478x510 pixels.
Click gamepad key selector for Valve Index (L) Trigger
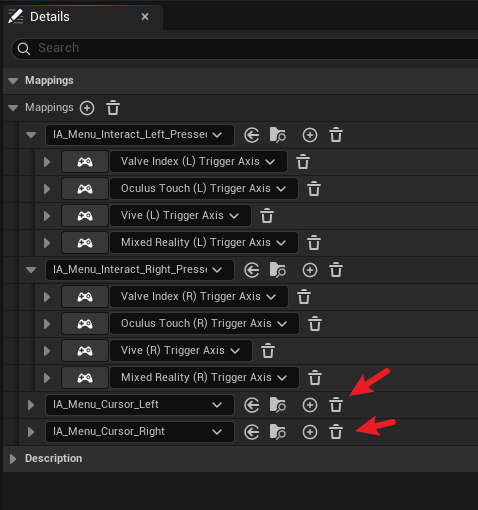pos(85,162)
